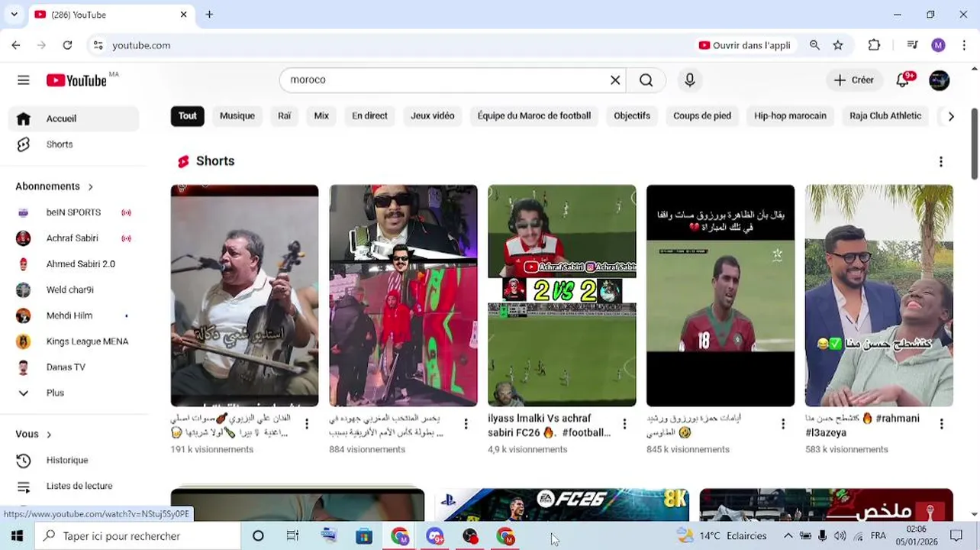Viewport: 980px width, 550px height.
Task: Play the number 18 player short thumbnail
Action: click(720, 296)
